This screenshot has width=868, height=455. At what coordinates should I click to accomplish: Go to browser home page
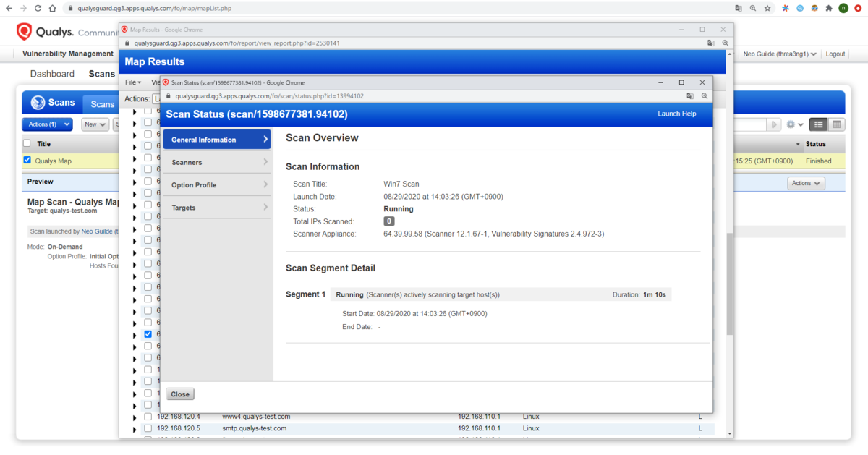click(52, 9)
